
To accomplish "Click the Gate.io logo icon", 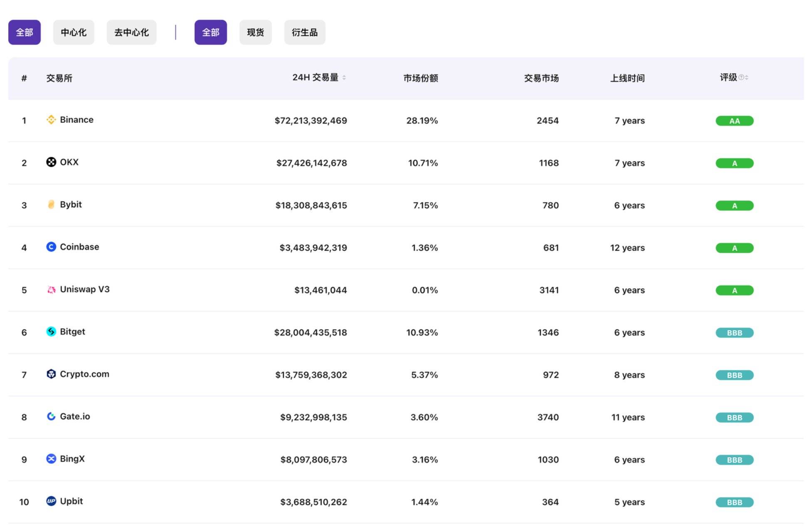I will click(x=51, y=416).
